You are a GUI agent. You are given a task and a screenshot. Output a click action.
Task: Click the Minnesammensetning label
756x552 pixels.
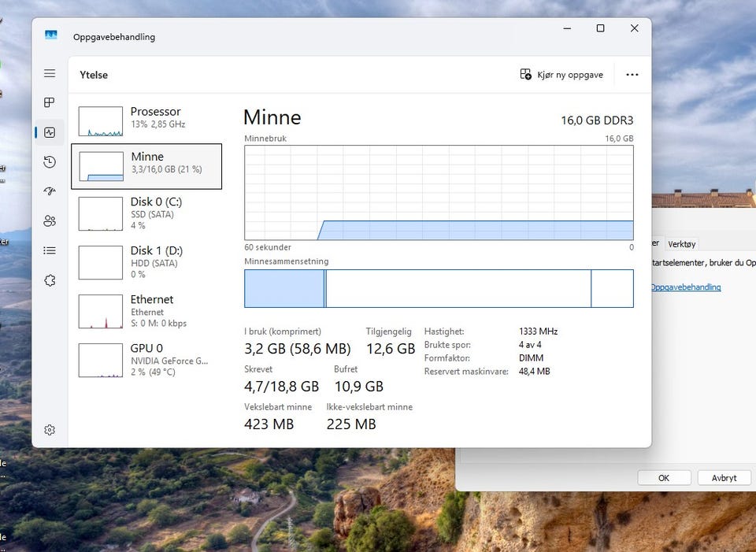click(287, 261)
